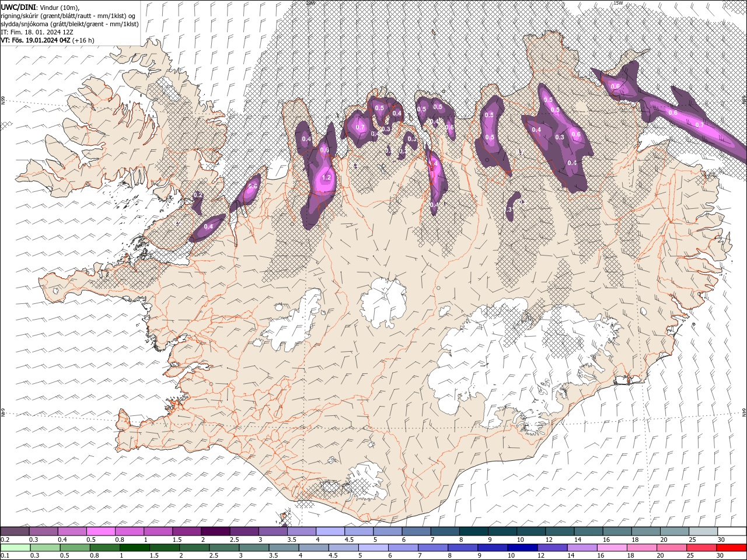The height and width of the screenshot is (560, 747).
Task: Click the darkest green 1 swatch in lower legend row
Action: tap(135, 548)
